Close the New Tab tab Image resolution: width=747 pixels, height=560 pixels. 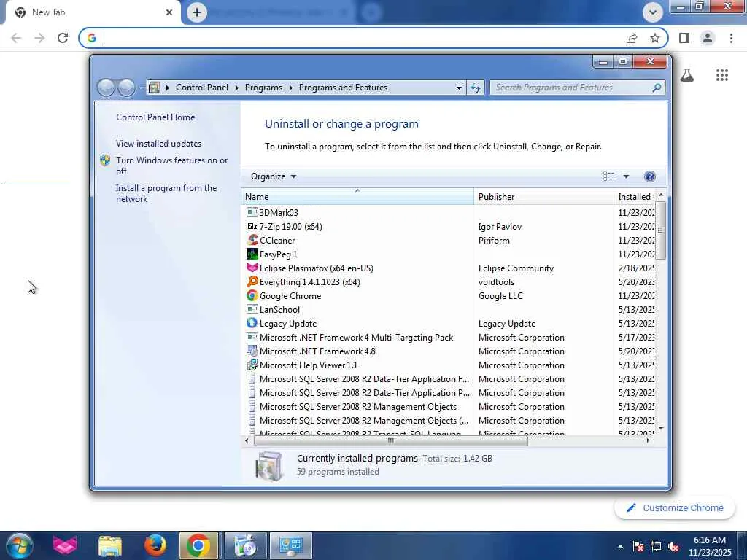point(169,12)
